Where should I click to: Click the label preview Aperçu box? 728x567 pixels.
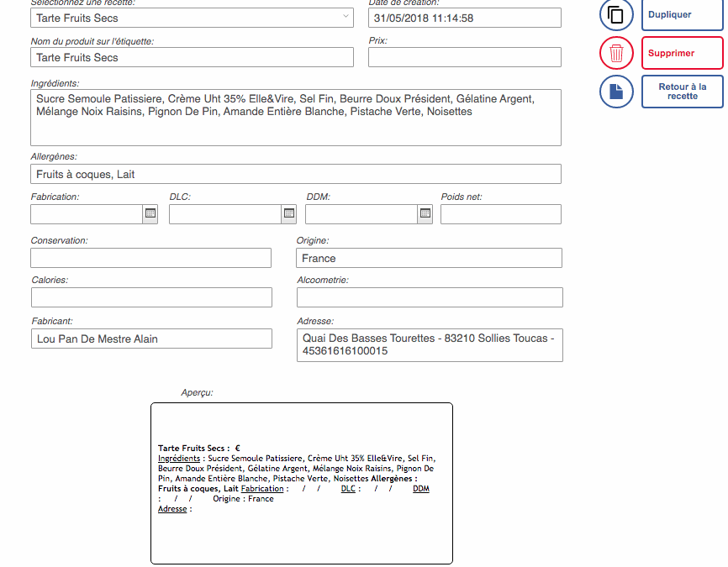click(302, 484)
